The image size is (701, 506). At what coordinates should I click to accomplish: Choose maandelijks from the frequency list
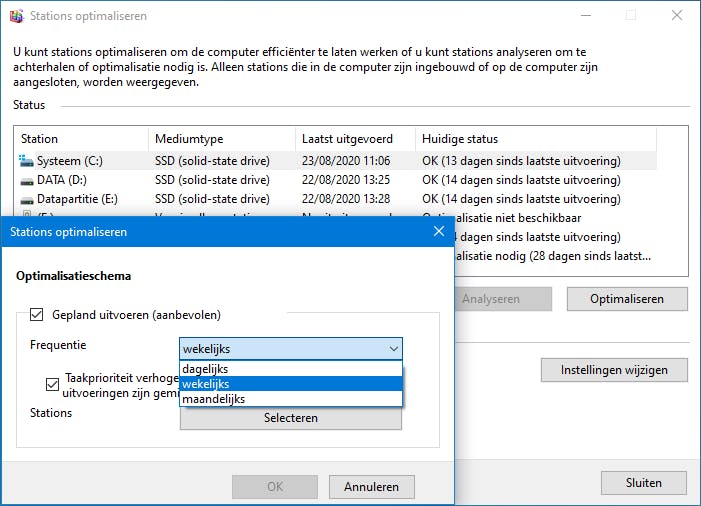(x=291, y=399)
